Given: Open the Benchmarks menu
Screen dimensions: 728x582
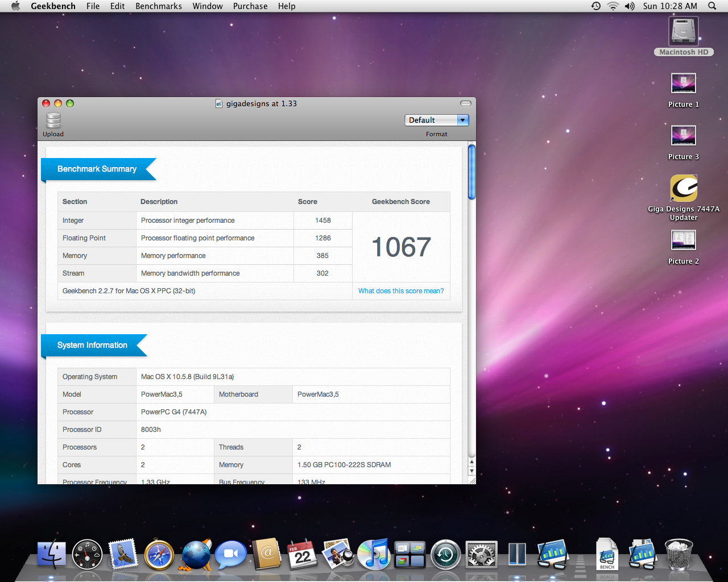Looking at the screenshot, I should (159, 6).
